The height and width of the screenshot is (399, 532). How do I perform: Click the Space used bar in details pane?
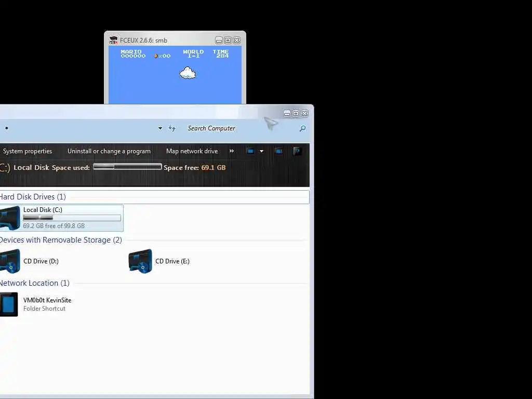(128, 167)
